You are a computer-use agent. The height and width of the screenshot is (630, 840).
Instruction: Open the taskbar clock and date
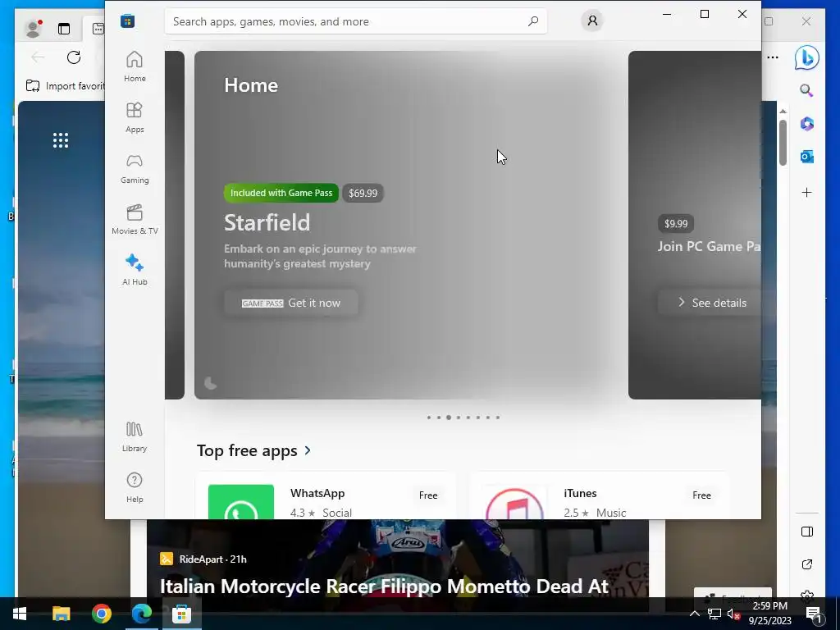point(769,614)
